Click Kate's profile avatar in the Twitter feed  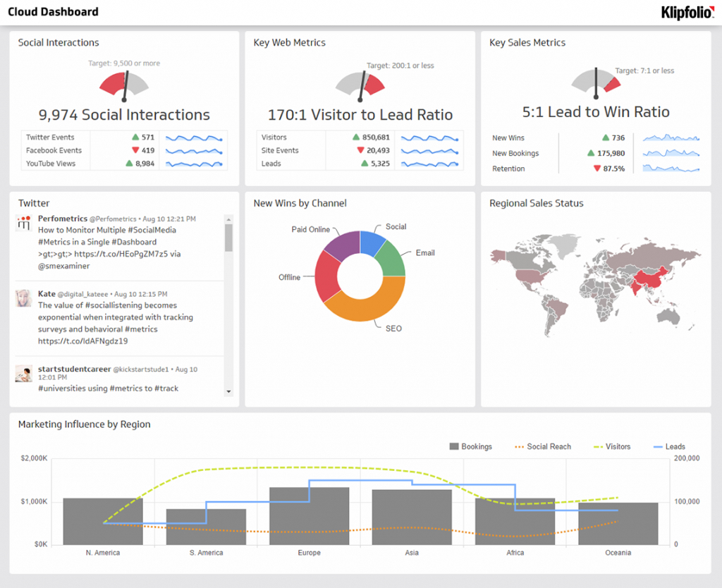click(23, 298)
